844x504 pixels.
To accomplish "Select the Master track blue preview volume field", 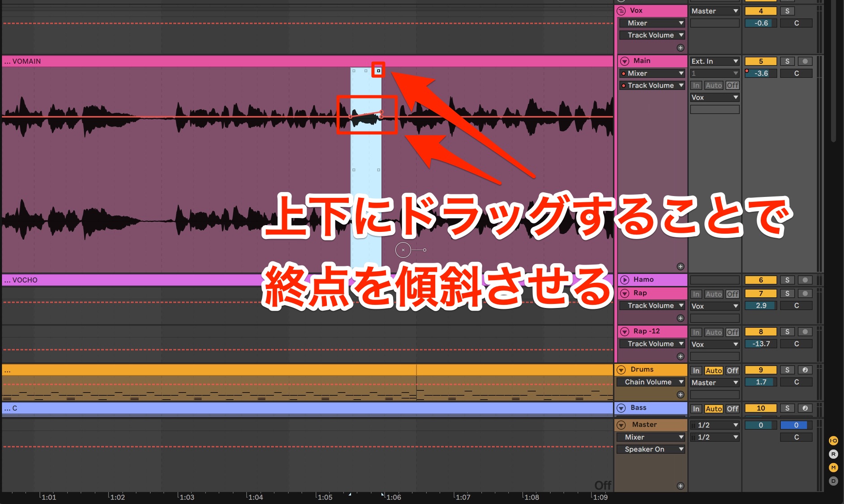I will pos(796,425).
